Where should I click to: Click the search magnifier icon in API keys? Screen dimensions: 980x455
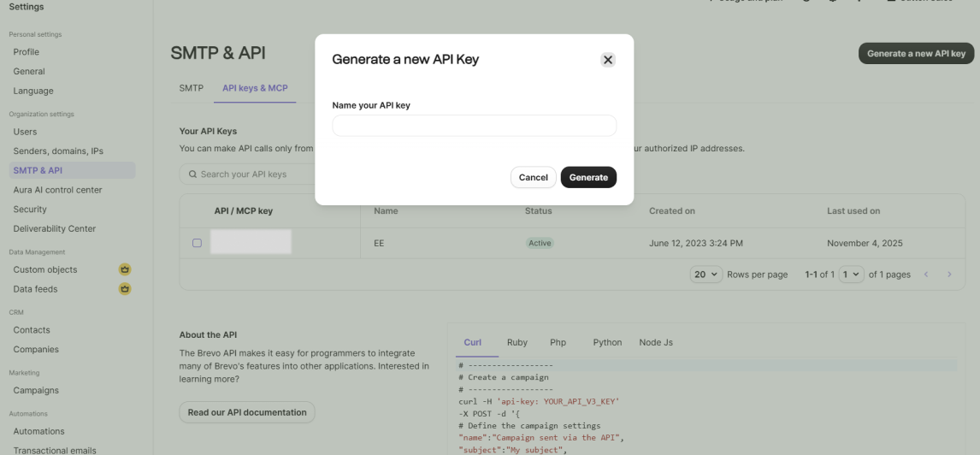pyautogui.click(x=192, y=174)
